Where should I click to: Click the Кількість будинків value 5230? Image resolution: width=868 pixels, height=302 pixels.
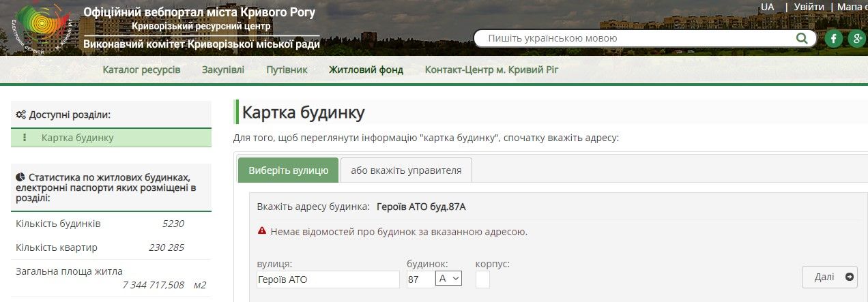pyautogui.click(x=173, y=224)
